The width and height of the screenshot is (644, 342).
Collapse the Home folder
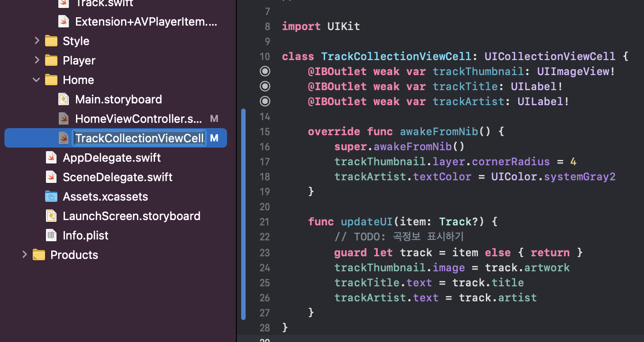[36, 80]
